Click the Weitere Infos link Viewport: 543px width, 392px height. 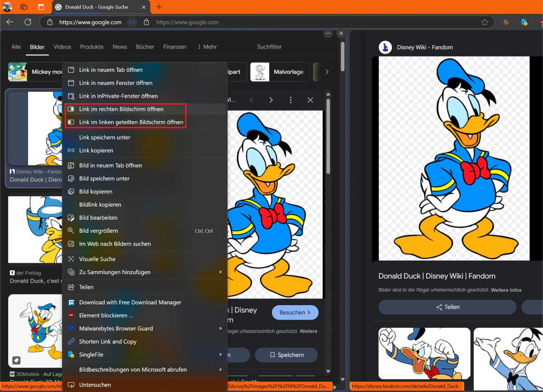[x=507, y=290]
